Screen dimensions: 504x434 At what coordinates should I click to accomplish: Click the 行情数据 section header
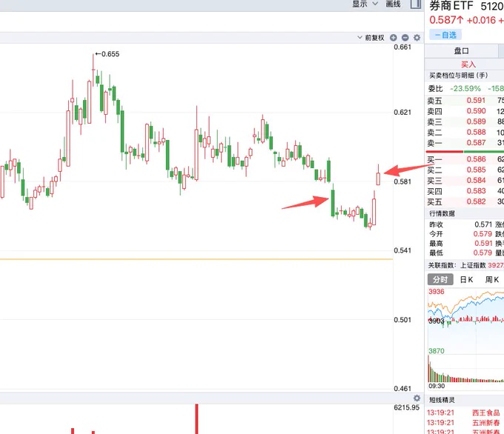(x=442, y=213)
